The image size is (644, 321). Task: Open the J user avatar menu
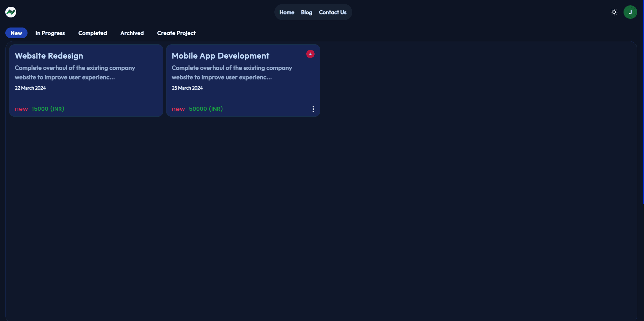pyautogui.click(x=630, y=12)
